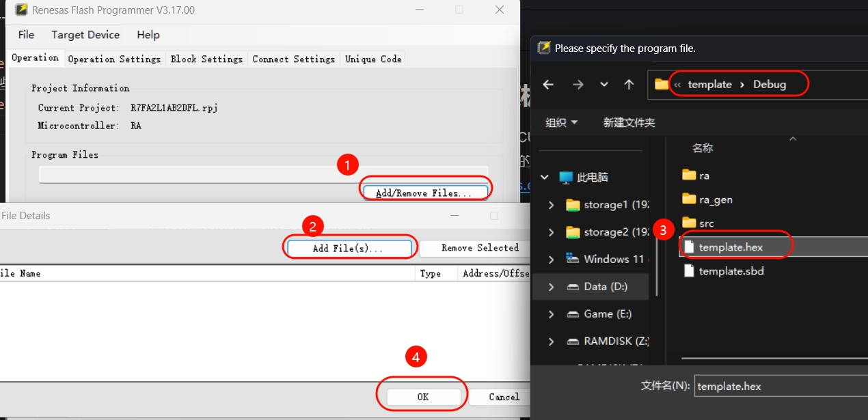
Task: Click the File Name column header
Action: [207, 273]
